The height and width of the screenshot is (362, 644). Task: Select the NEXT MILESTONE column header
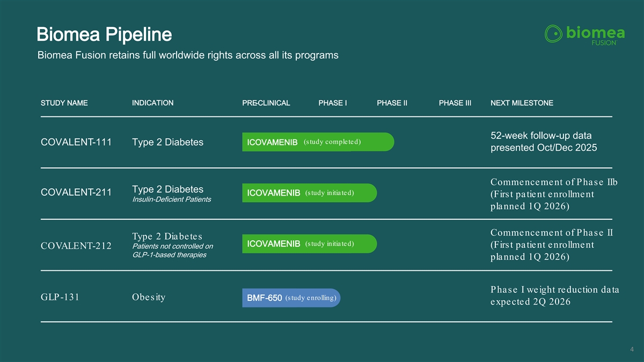522,103
